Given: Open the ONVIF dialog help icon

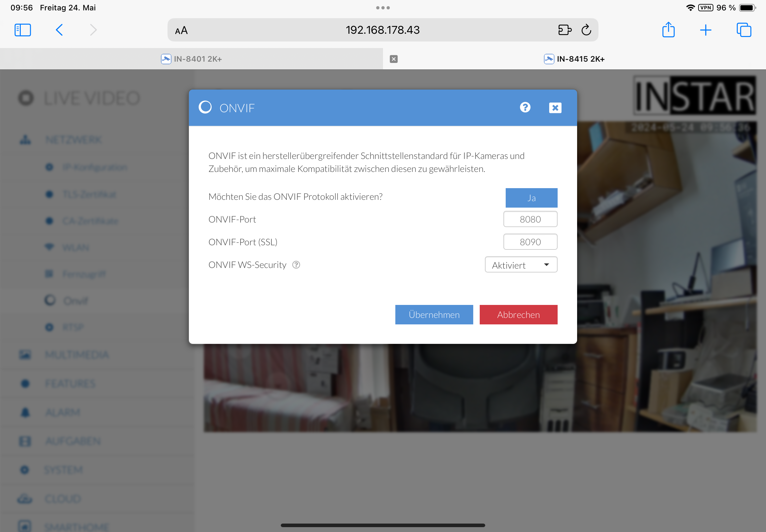Looking at the screenshot, I should pyautogui.click(x=525, y=107).
